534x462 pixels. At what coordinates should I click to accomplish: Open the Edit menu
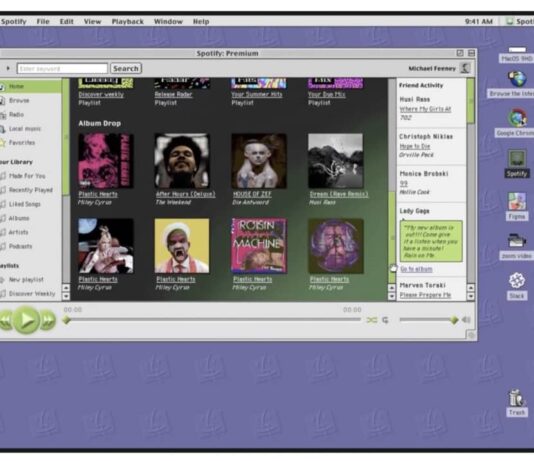(x=66, y=21)
